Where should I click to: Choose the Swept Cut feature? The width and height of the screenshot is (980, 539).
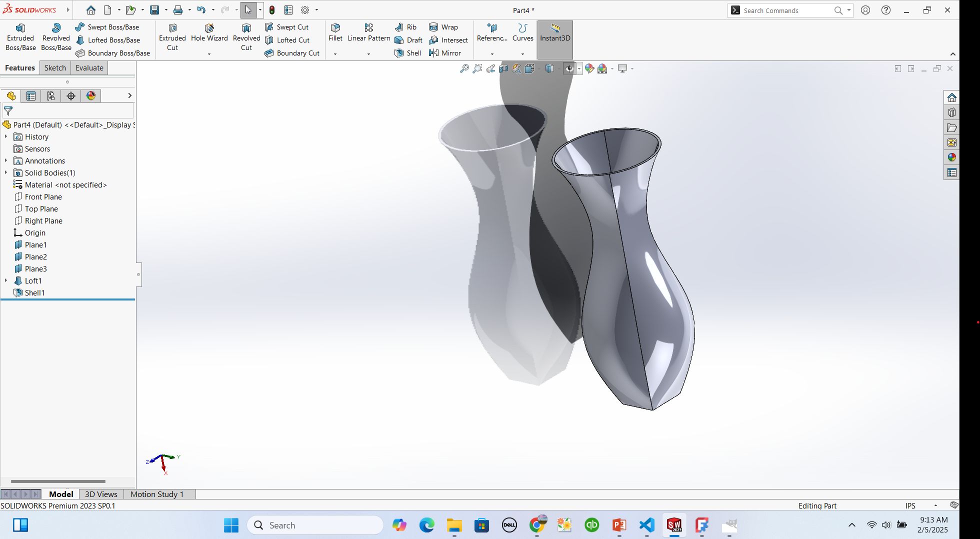tap(286, 27)
